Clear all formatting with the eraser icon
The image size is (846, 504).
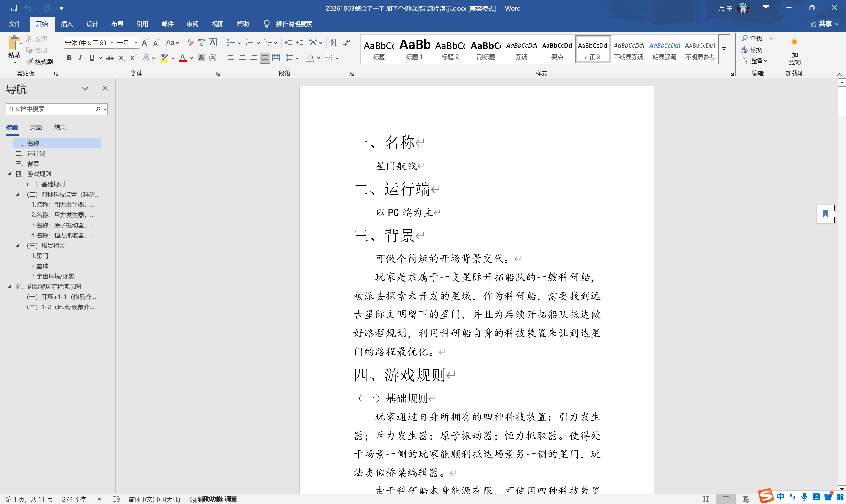(x=190, y=43)
